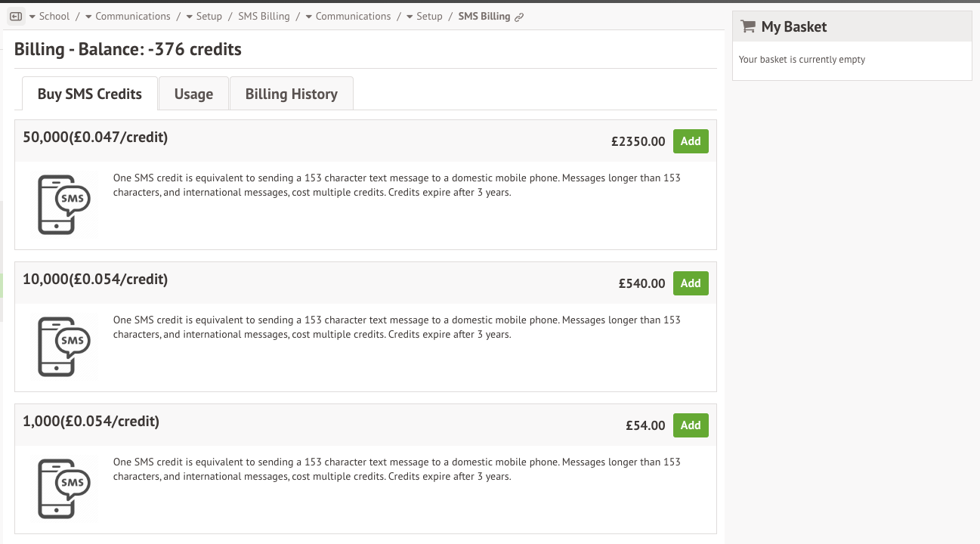Expand the School breadcrumb dropdown
Image resolution: width=980 pixels, height=544 pixels.
(32, 17)
